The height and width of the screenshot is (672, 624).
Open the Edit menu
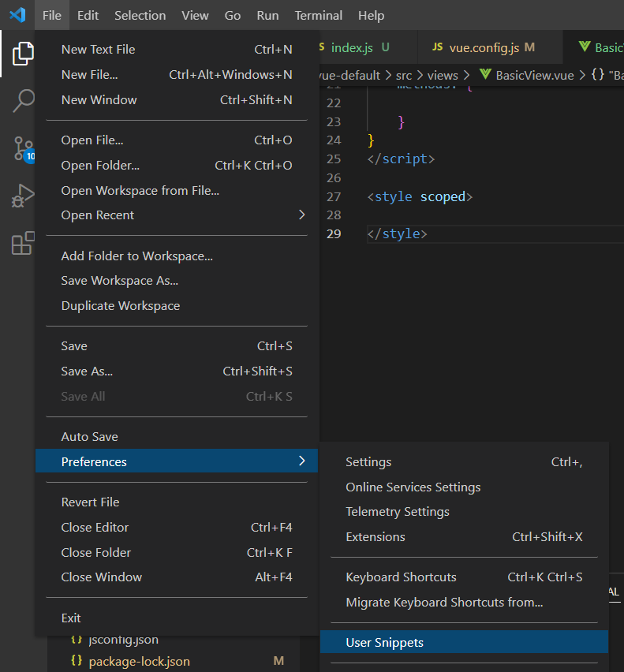pyautogui.click(x=88, y=16)
